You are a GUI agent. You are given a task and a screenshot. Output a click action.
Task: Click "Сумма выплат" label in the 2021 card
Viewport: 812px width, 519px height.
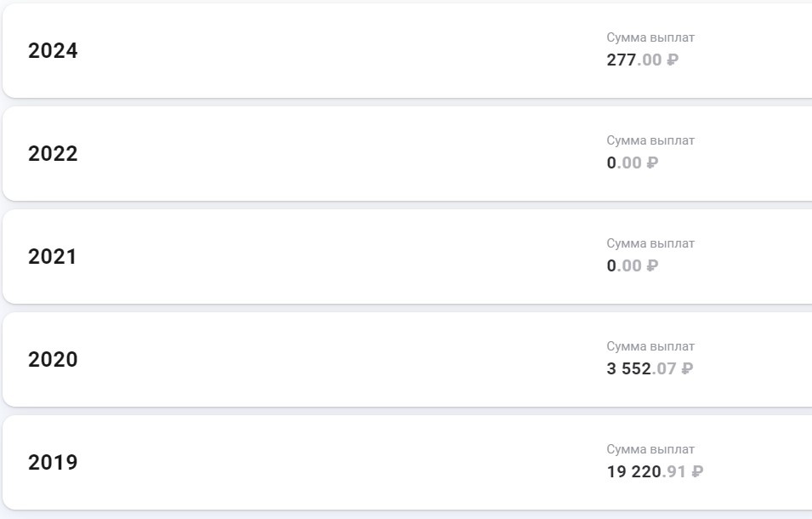coord(650,243)
